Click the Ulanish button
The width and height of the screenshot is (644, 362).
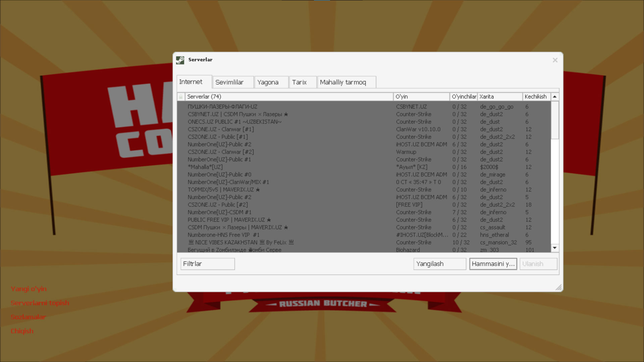pos(538,264)
